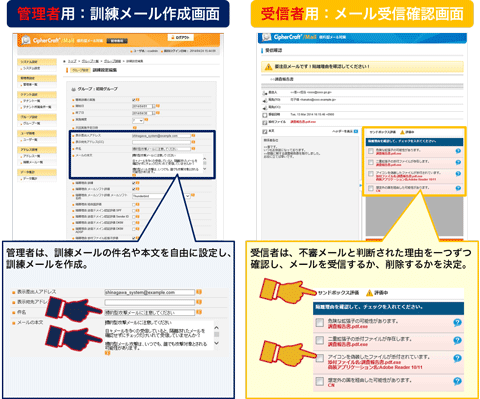Click scrollbar thumb of enlarged body textarea
480x399 pixels.
point(216,334)
